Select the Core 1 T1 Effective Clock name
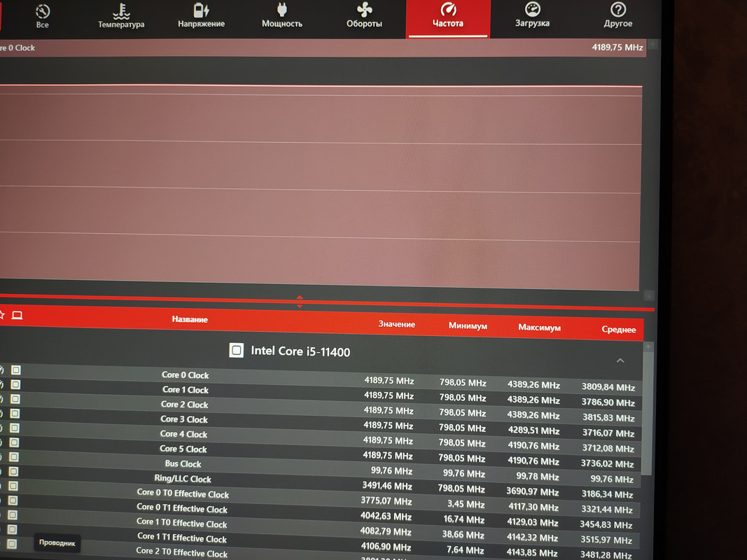 point(182,538)
